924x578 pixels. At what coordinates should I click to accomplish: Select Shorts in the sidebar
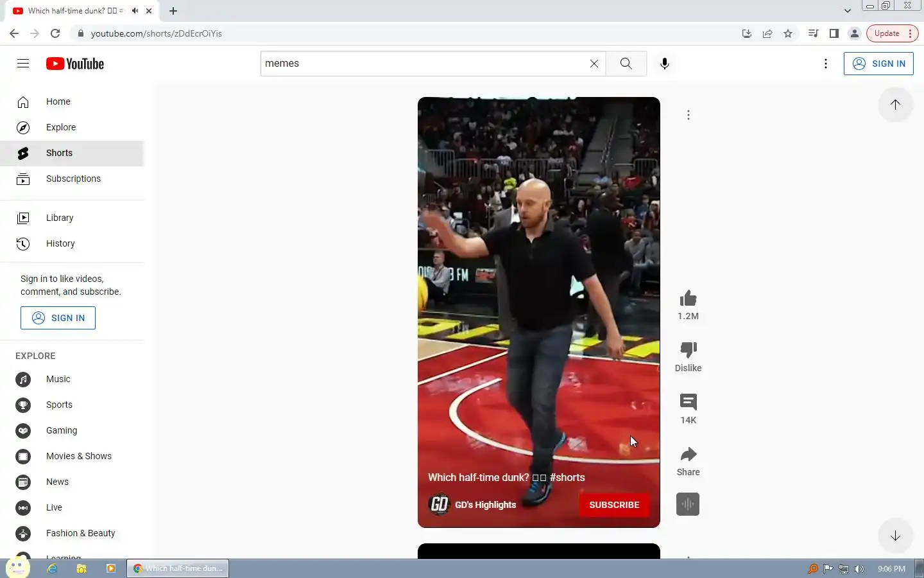pos(72,153)
